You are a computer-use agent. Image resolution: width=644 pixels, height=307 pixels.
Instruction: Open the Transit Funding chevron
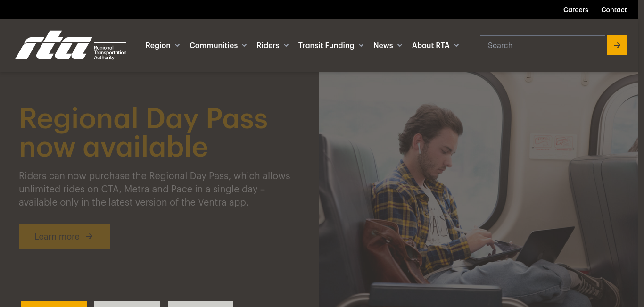click(361, 45)
